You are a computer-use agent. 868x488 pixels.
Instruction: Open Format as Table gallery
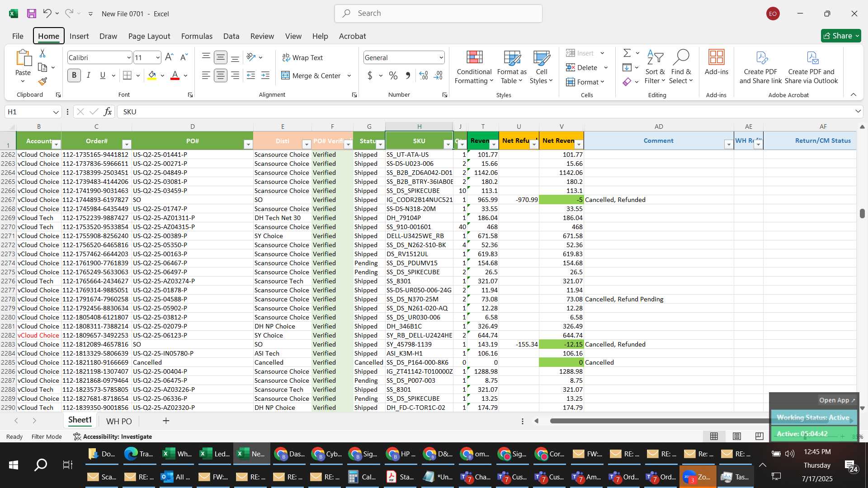pos(512,67)
